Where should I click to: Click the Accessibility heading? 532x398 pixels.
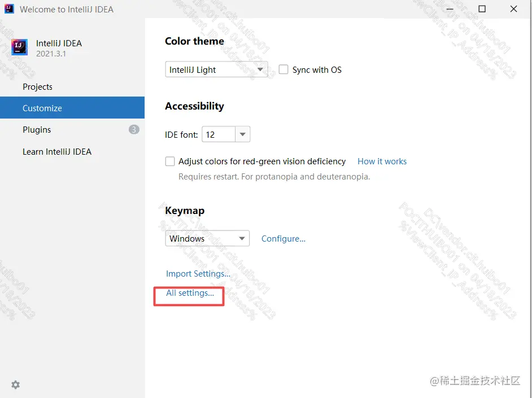pyautogui.click(x=194, y=106)
